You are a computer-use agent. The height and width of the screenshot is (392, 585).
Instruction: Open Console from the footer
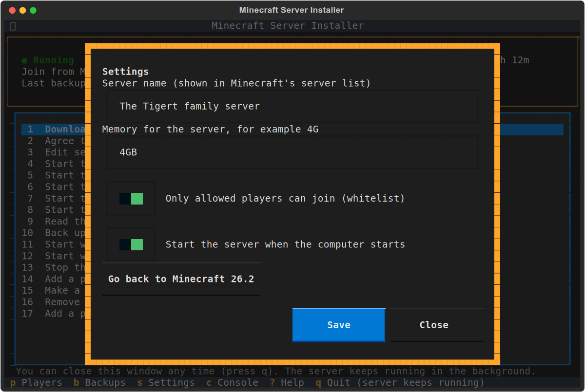pos(232,383)
